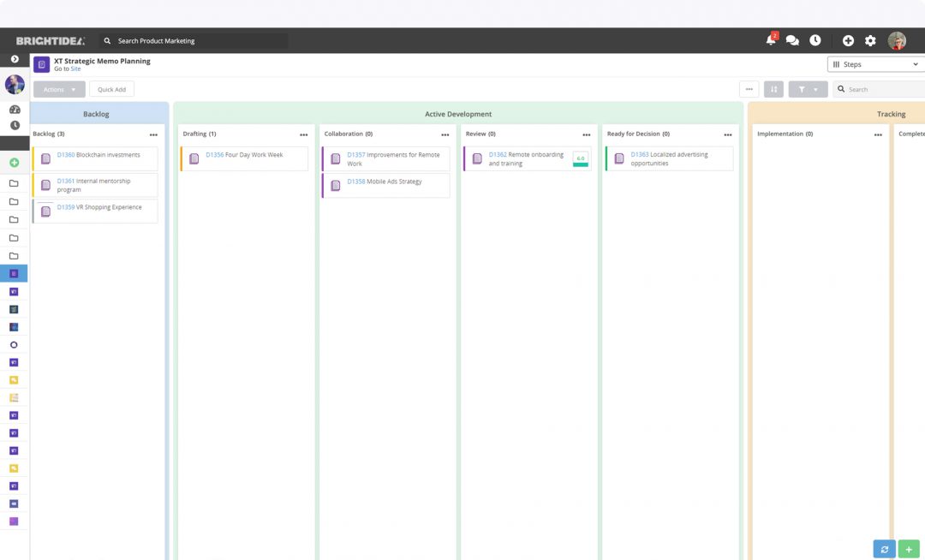Open the filter icon in the board toolbar
This screenshot has width=925, height=560.
point(803,89)
